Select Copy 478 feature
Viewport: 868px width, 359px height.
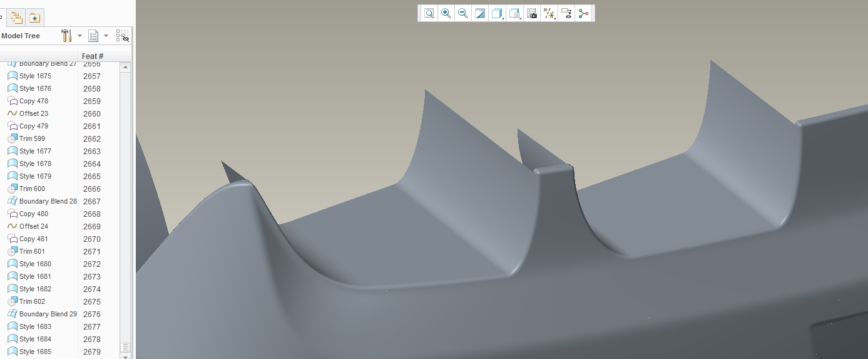pos(34,101)
